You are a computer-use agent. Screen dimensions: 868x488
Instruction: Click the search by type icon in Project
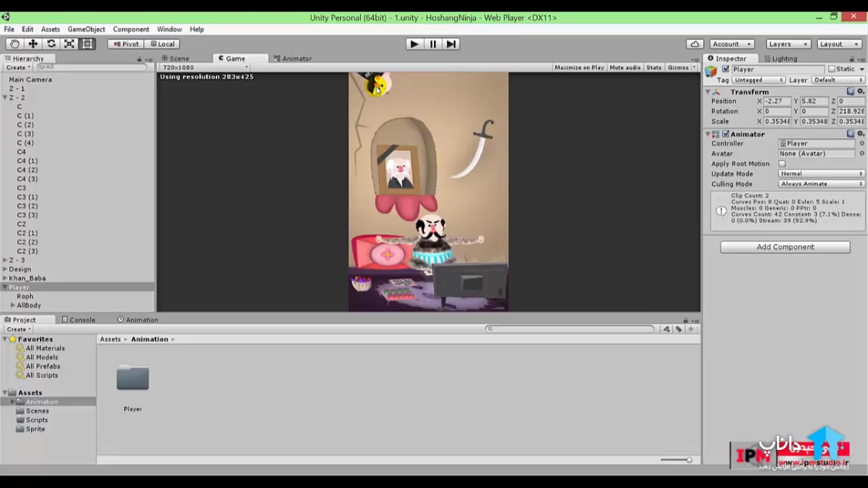click(x=667, y=329)
